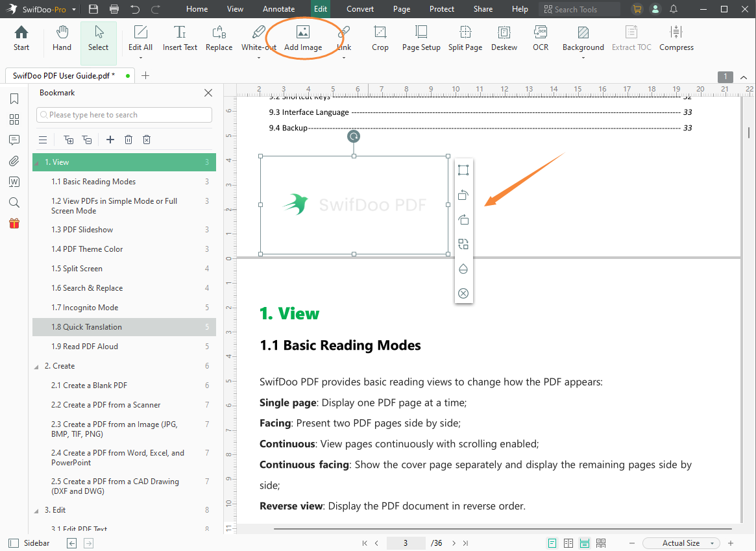Image resolution: width=756 pixels, height=551 pixels.
Task: Open the comments panel icon
Action: (14, 140)
